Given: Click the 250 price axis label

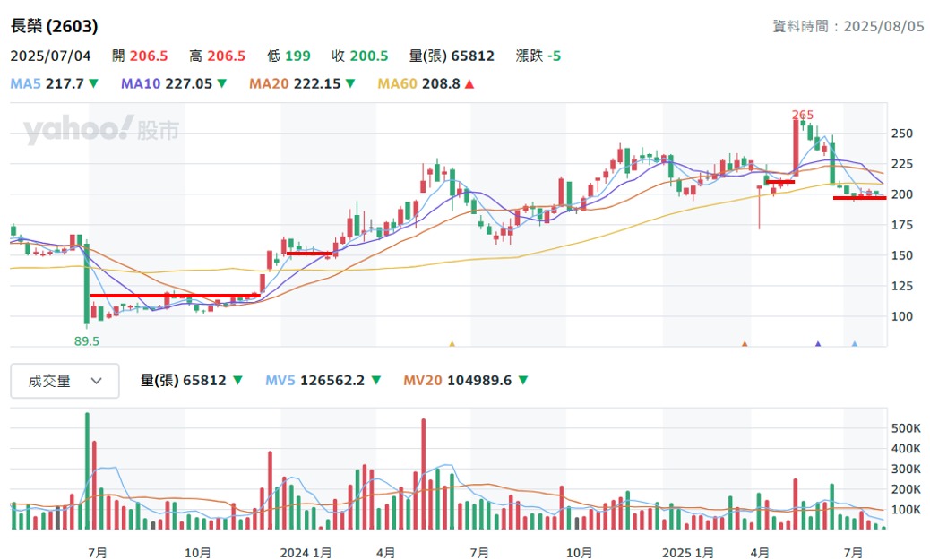Looking at the screenshot, I should tap(902, 134).
